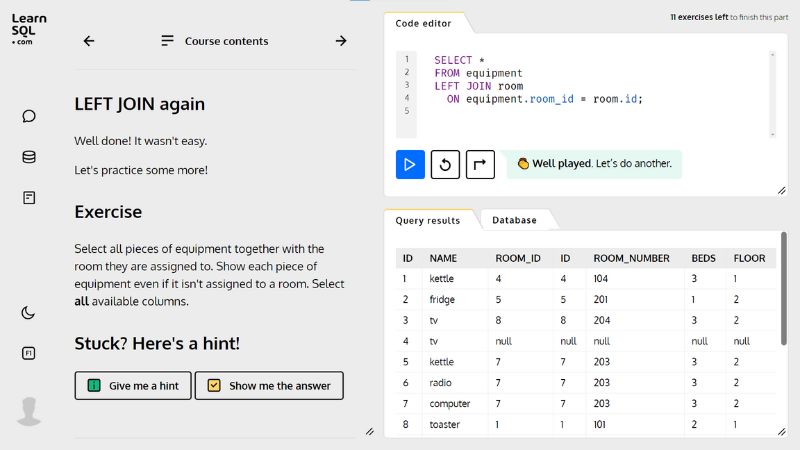
Task: Open the user profile avatar
Action: click(x=29, y=411)
